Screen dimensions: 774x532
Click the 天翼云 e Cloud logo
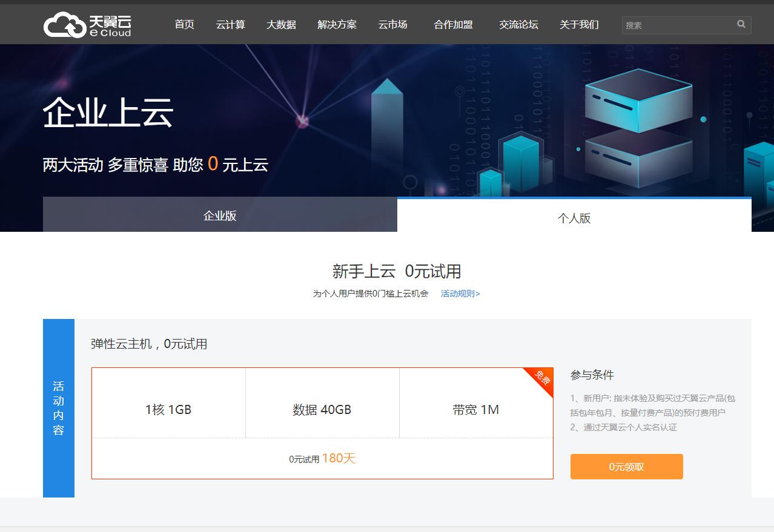coord(87,25)
